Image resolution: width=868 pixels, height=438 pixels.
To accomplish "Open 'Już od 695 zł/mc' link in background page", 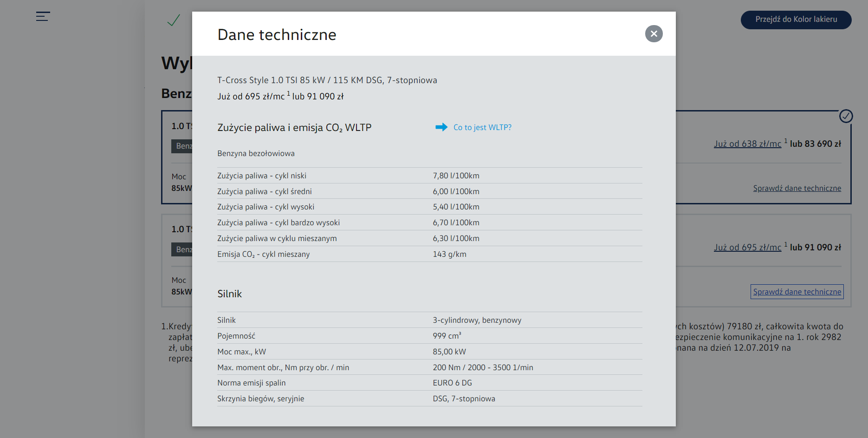I will [x=747, y=248].
